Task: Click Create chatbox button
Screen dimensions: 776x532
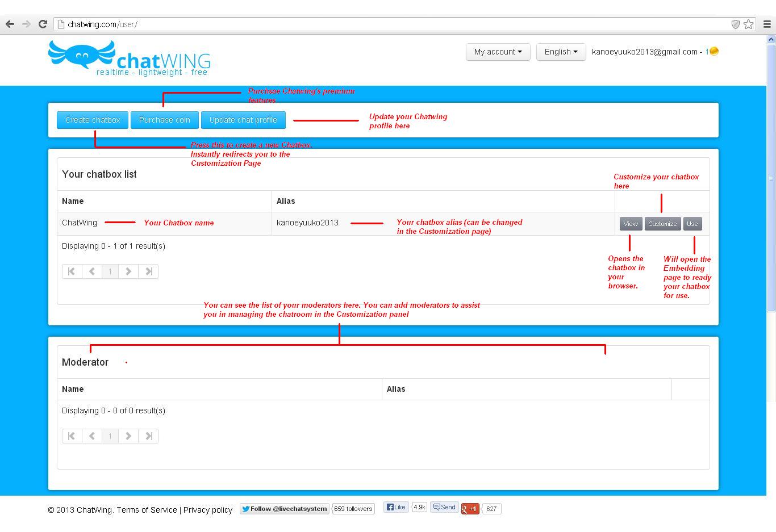Action: (x=93, y=120)
